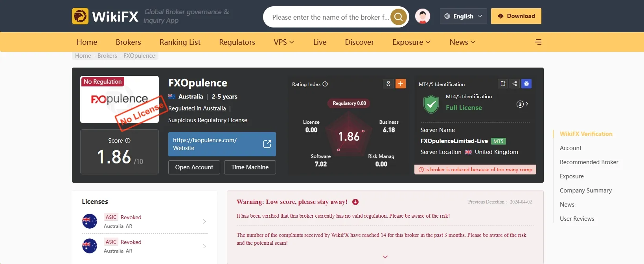The image size is (644, 264).
Task: Expand the first ASIC Revoked license row arrow
Action: point(204,222)
